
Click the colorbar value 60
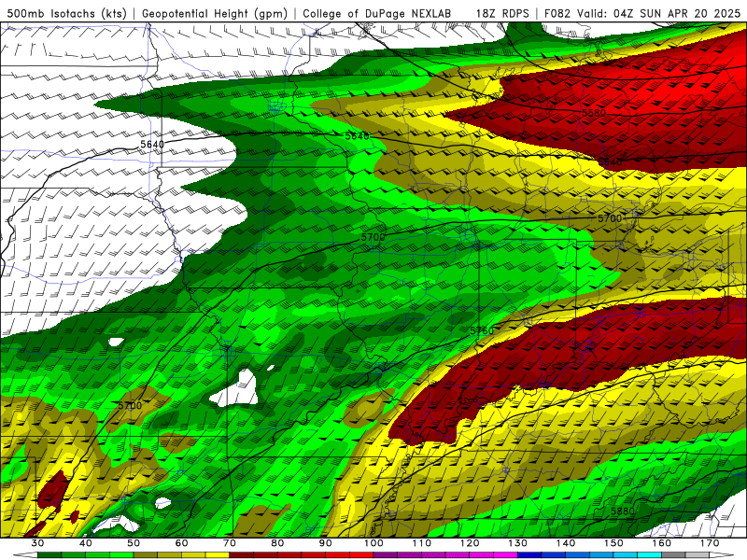(181, 543)
